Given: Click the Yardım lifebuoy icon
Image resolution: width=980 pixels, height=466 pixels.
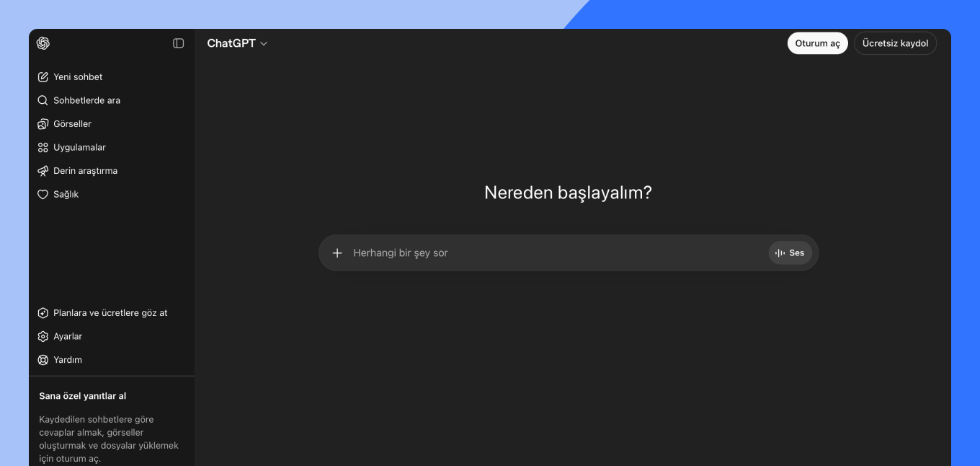Looking at the screenshot, I should tap(43, 360).
